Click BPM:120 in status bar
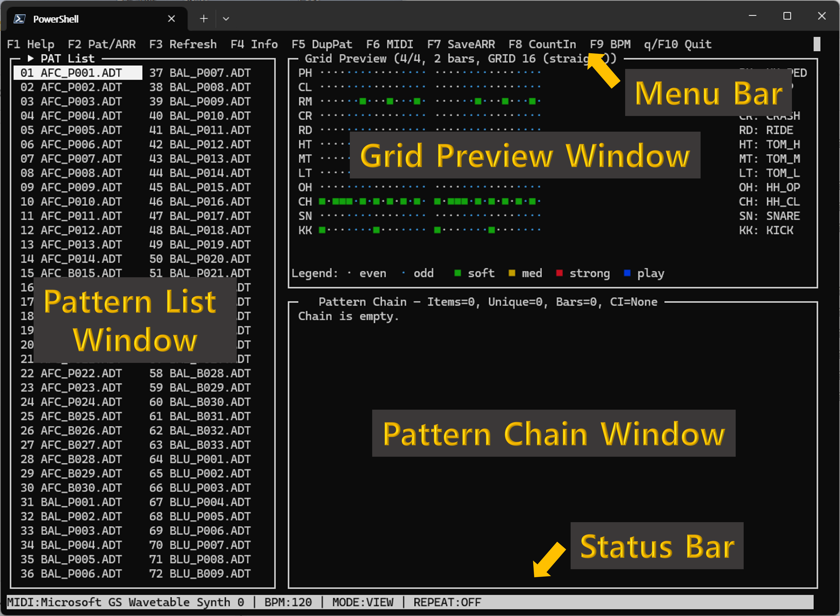Viewport: 840px width, 616px height. pos(288,602)
